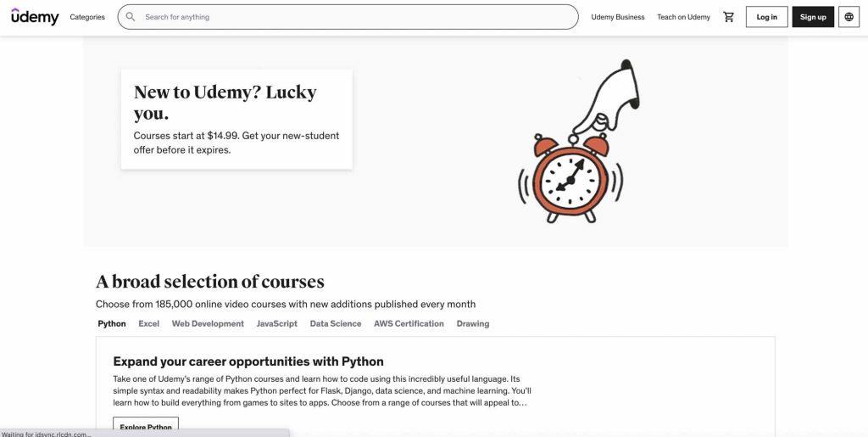Select the Excel tab
868x437 pixels.
tap(149, 323)
